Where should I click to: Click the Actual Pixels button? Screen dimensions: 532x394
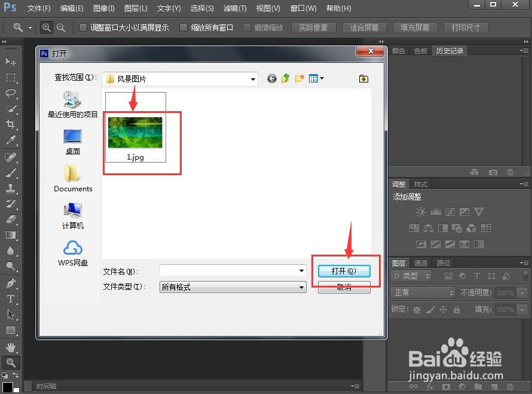point(313,28)
